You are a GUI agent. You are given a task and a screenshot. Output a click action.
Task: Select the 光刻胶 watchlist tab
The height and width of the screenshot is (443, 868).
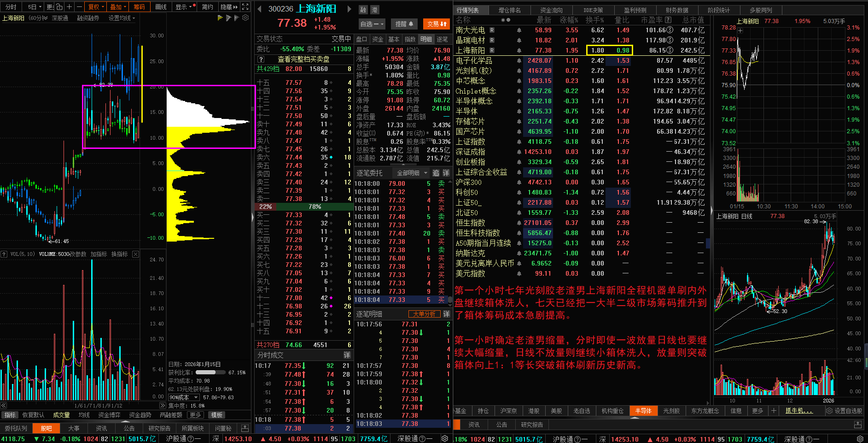[x=671, y=411]
